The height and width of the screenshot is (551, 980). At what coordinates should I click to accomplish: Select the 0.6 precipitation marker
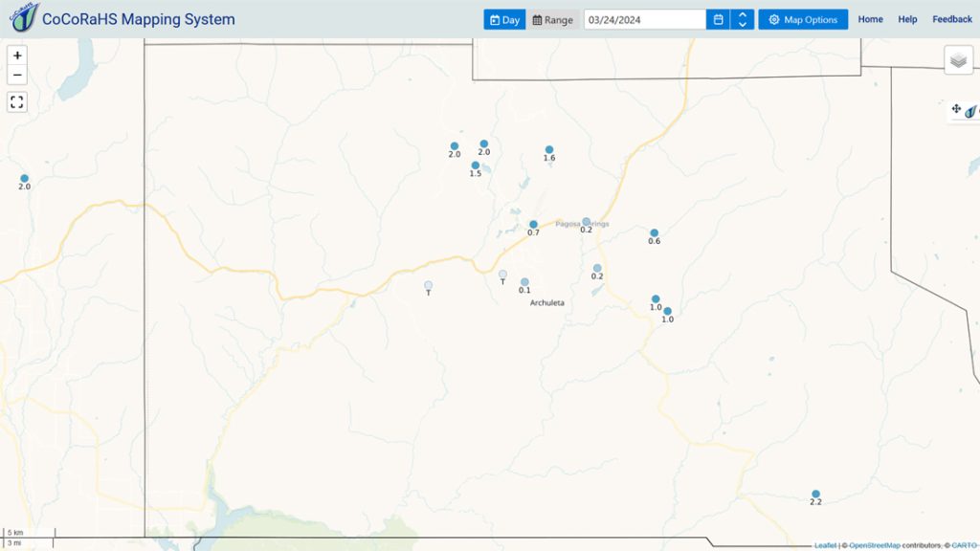coord(654,233)
